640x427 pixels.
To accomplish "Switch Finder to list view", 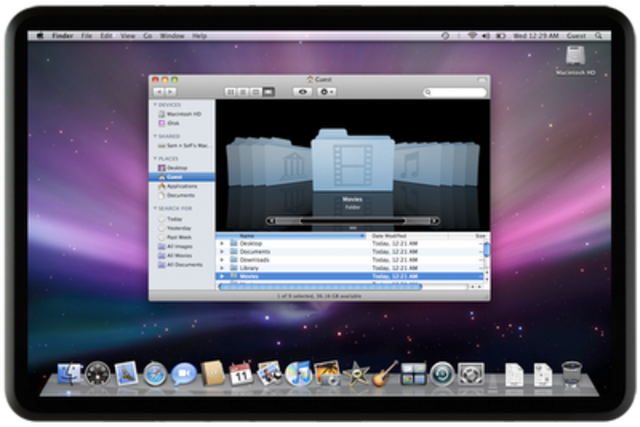I will pos(243,92).
